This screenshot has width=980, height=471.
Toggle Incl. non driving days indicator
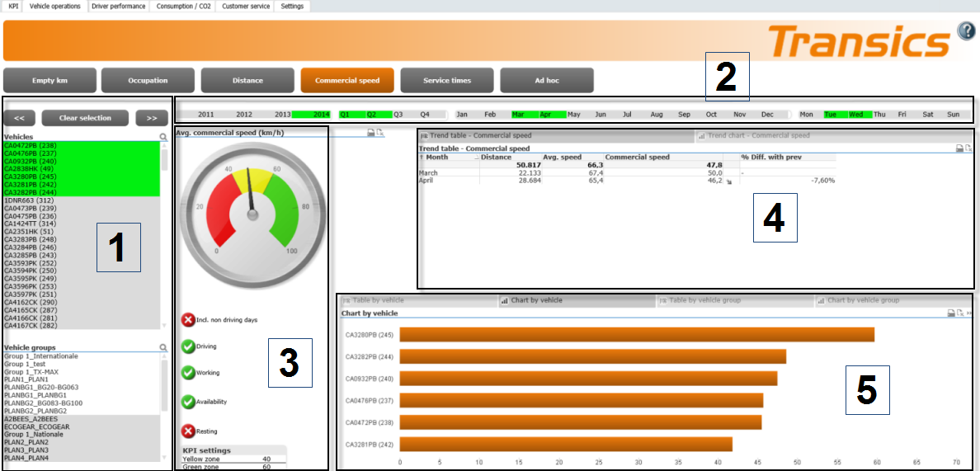(x=188, y=319)
